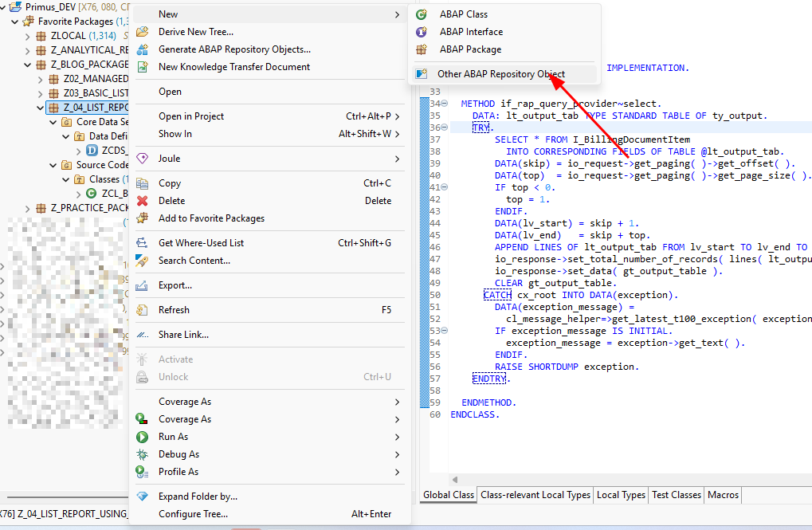Click the Add to Favorite Packages star icon
Screen dimensions: 812x530
pyautogui.click(x=143, y=218)
